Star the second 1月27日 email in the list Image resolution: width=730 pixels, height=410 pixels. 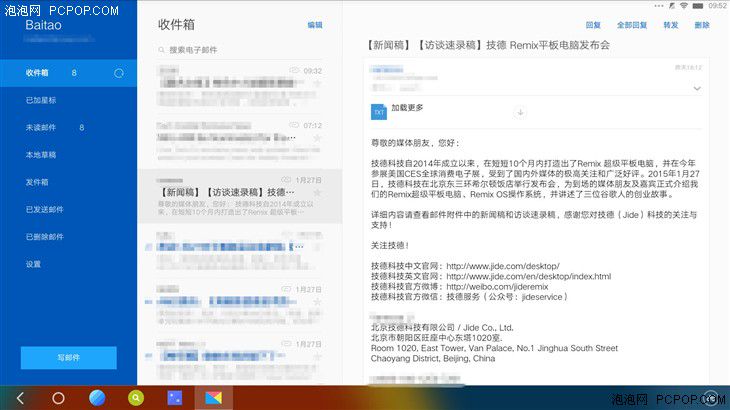317,302
